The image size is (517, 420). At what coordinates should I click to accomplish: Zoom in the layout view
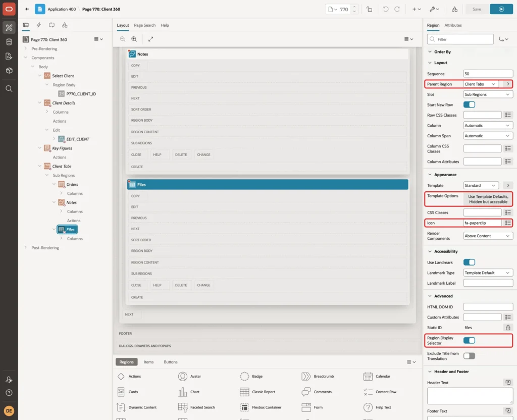(x=134, y=39)
